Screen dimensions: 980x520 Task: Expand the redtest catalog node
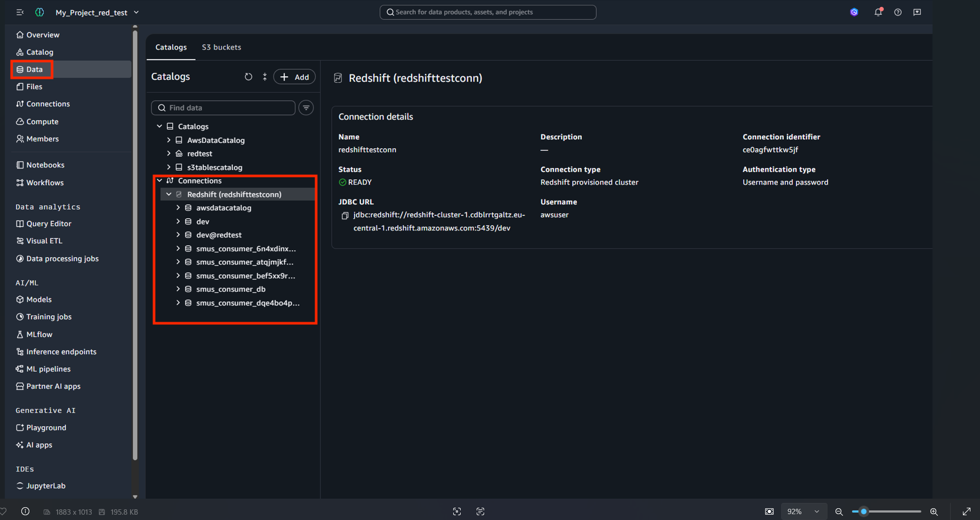[x=169, y=154]
